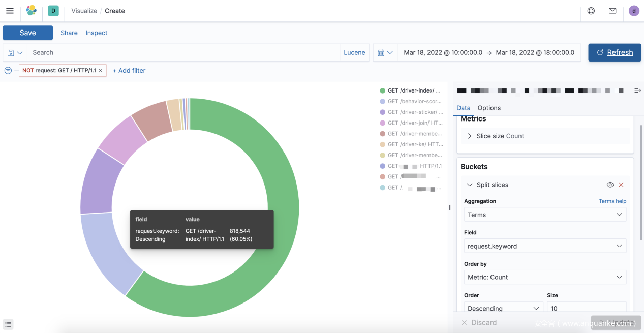The image size is (644, 333).
Task: Click the blue Save button
Action: 28,33
